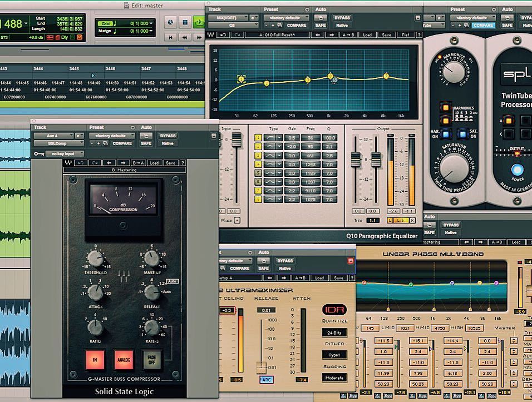Toggle L/R Link button in Q10 output
The height and width of the screenshot is (402, 532).
401,220
